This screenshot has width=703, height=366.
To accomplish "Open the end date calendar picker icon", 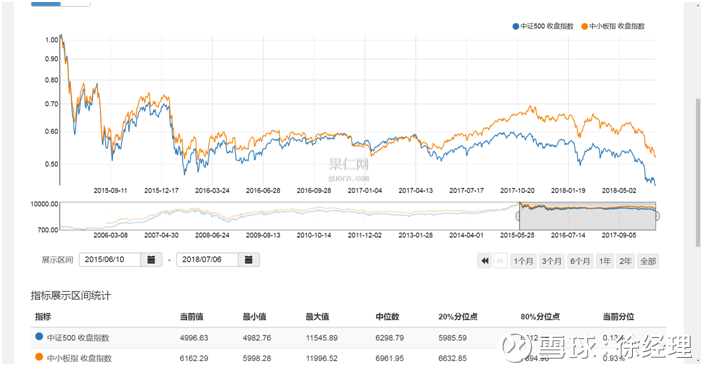I will (248, 260).
